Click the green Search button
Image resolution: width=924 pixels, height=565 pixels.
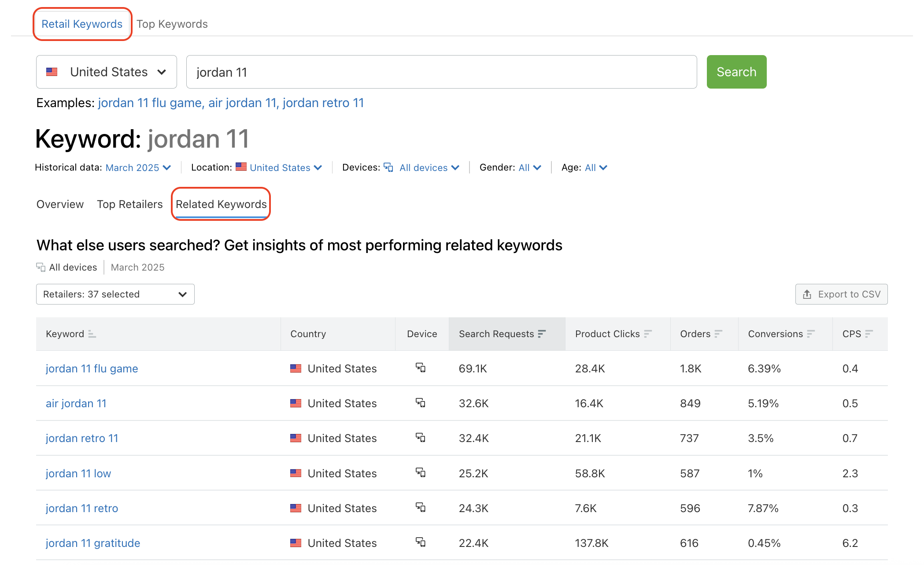click(736, 71)
